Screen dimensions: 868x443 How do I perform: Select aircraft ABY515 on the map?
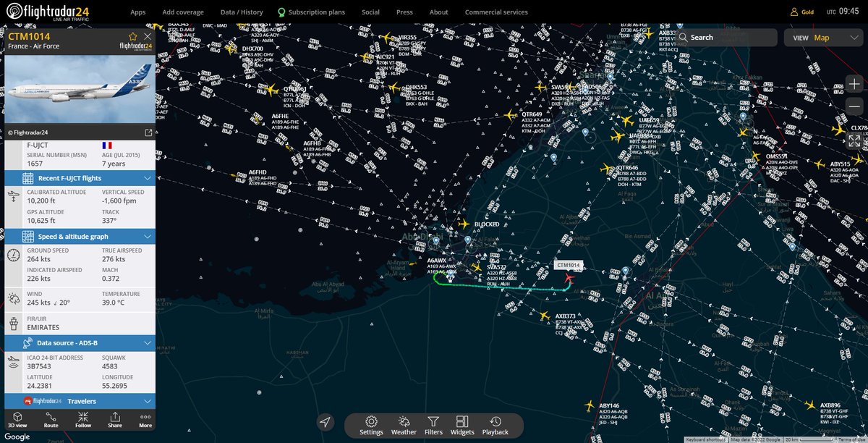[x=821, y=164]
